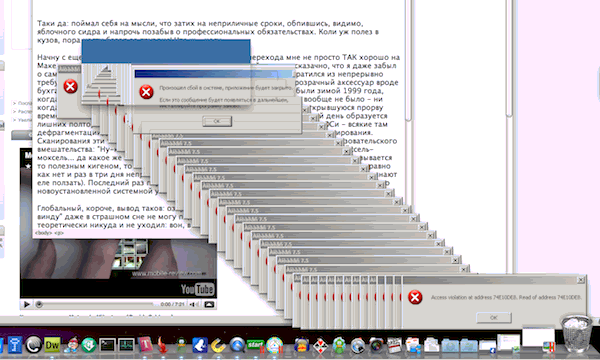Play the YouTube video

[x=26, y=305]
